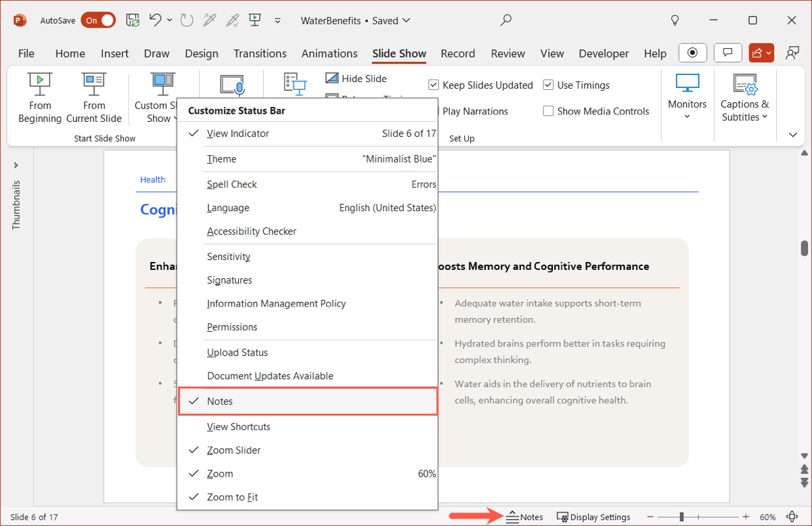Click the zoom in plus button
Screen dimensions: 812x526
point(746,517)
